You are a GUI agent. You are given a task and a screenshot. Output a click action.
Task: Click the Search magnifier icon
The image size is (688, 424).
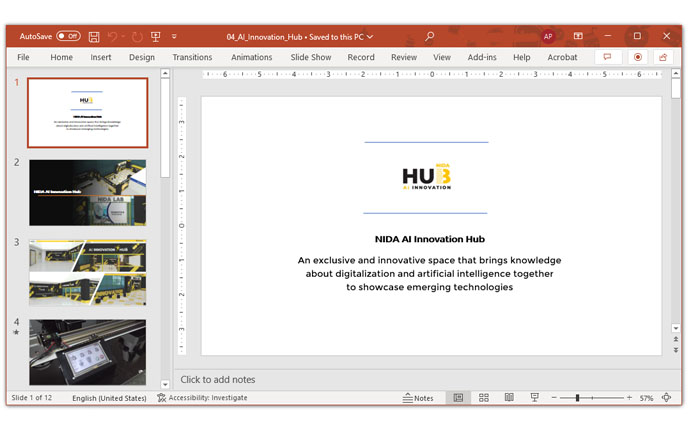(x=430, y=36)
